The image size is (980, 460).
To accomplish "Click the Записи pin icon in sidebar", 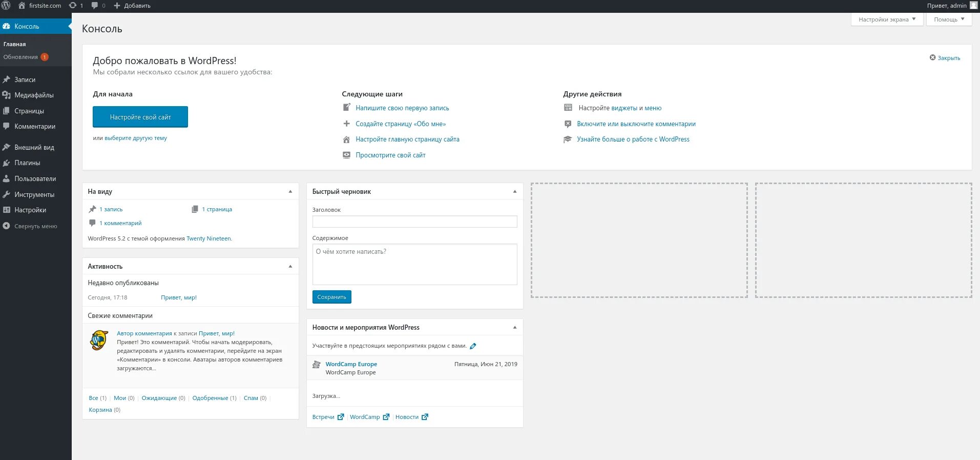I will (6, 79).
